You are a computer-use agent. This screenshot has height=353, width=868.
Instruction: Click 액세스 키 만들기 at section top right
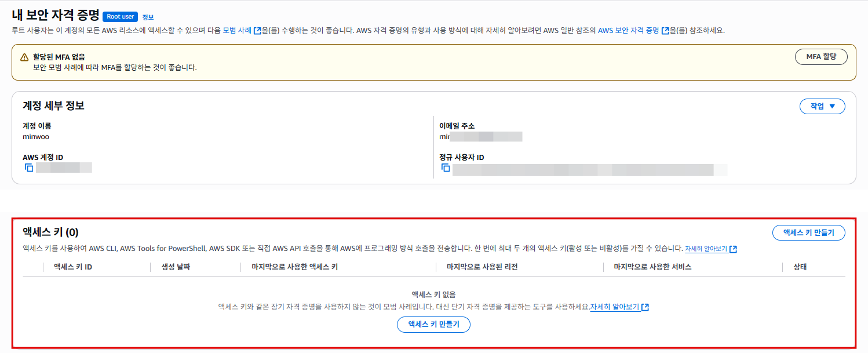(808, 233)
